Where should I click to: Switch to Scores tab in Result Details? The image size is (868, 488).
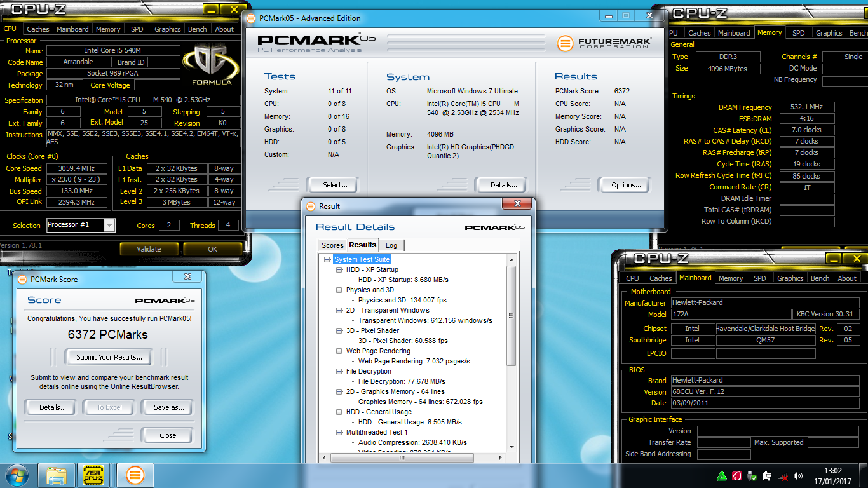pyautogui.click(x=332, y=245)
